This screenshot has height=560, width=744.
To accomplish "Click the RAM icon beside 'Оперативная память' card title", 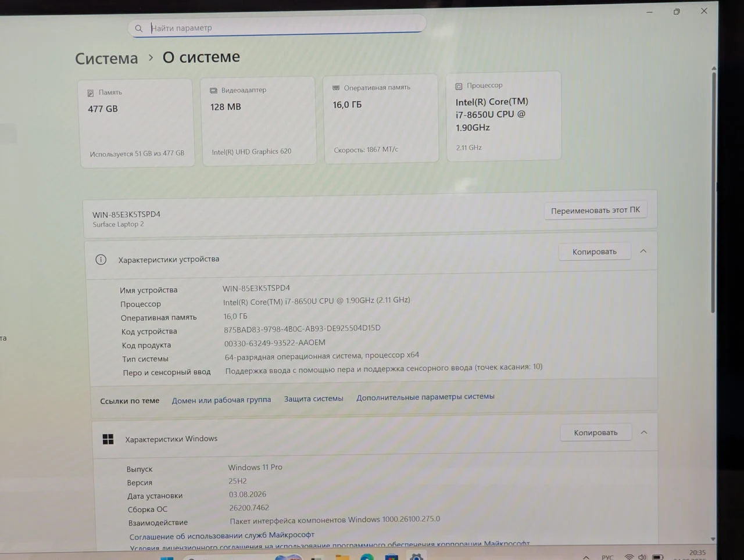I will pyautogui.click(x=336, y=88).
